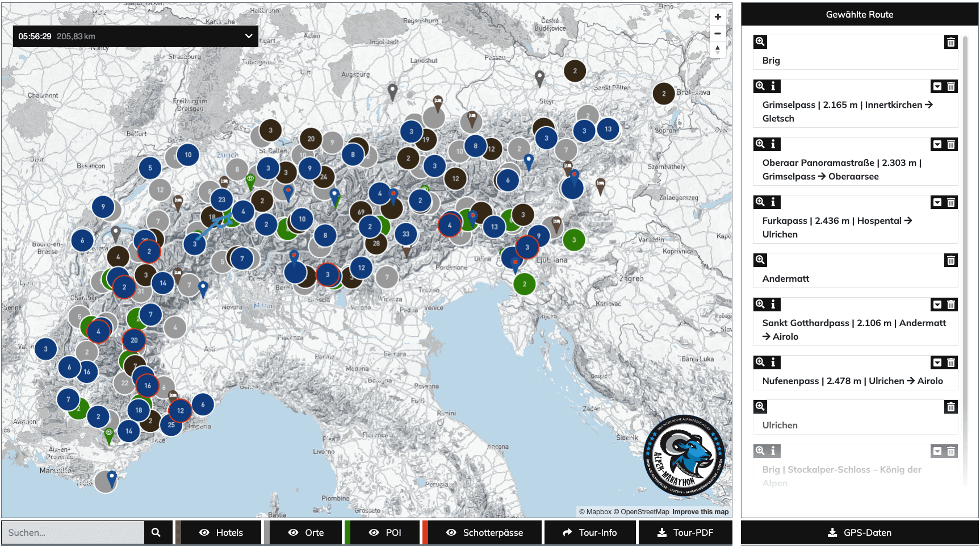The height and width of the screenshot is (546, 980).
Task: Zoom out of the map
Action: 718,33
